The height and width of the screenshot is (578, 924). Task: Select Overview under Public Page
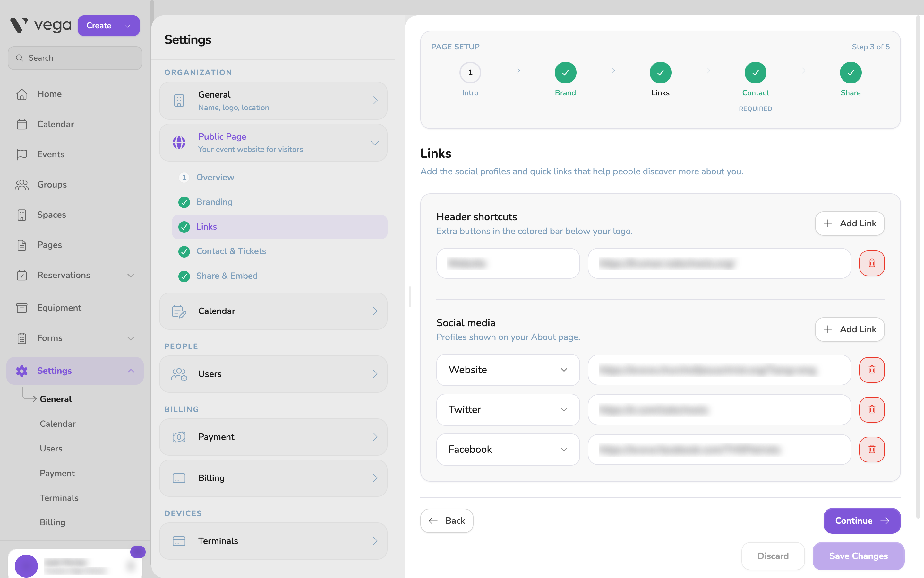(279, 177)
